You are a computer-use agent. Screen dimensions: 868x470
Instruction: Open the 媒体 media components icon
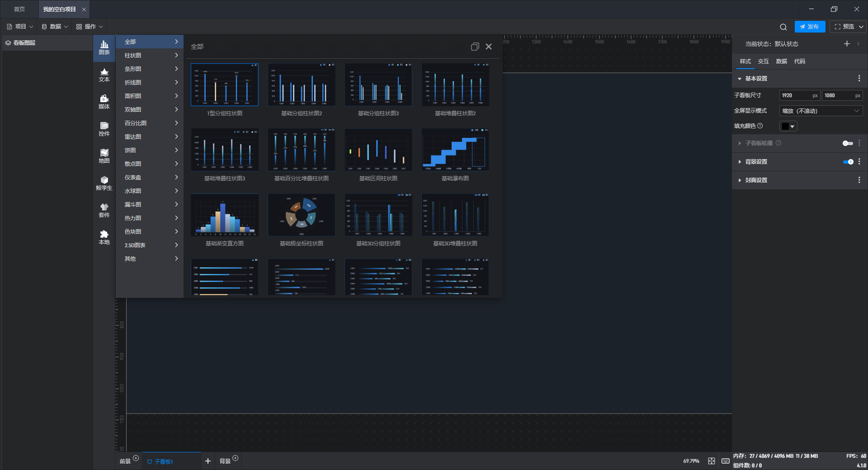point(104,102)
